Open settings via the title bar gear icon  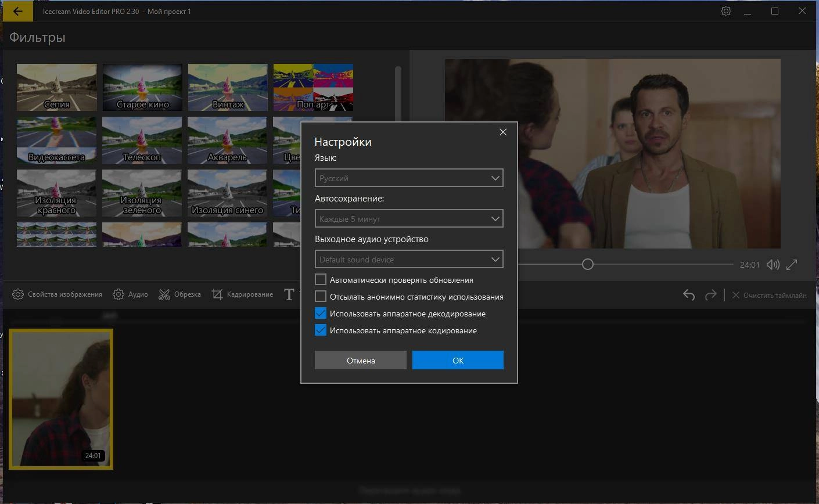(x=725, y=11)
